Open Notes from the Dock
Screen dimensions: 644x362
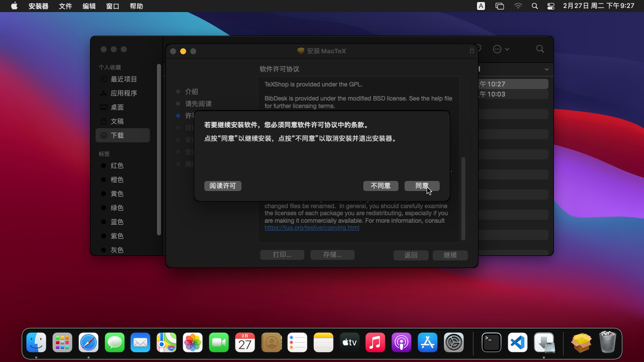point(324,342)
